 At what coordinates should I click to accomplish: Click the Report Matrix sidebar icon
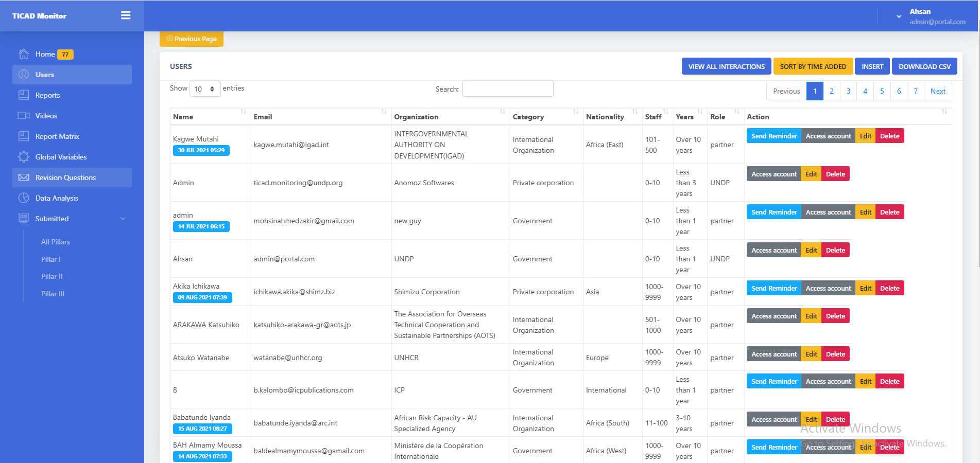24,136
